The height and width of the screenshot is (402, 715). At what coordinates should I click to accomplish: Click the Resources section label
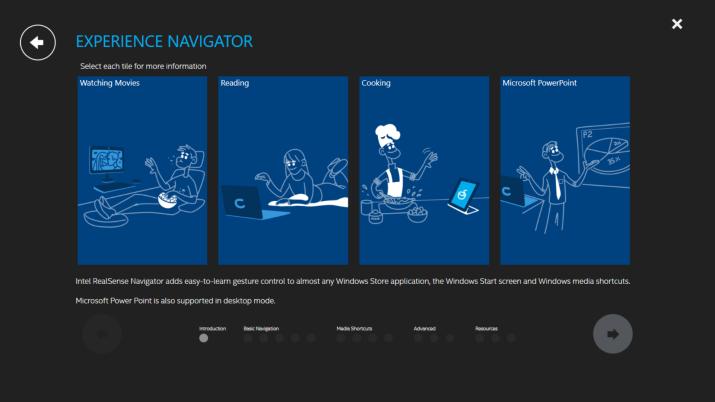pos(486,328)
